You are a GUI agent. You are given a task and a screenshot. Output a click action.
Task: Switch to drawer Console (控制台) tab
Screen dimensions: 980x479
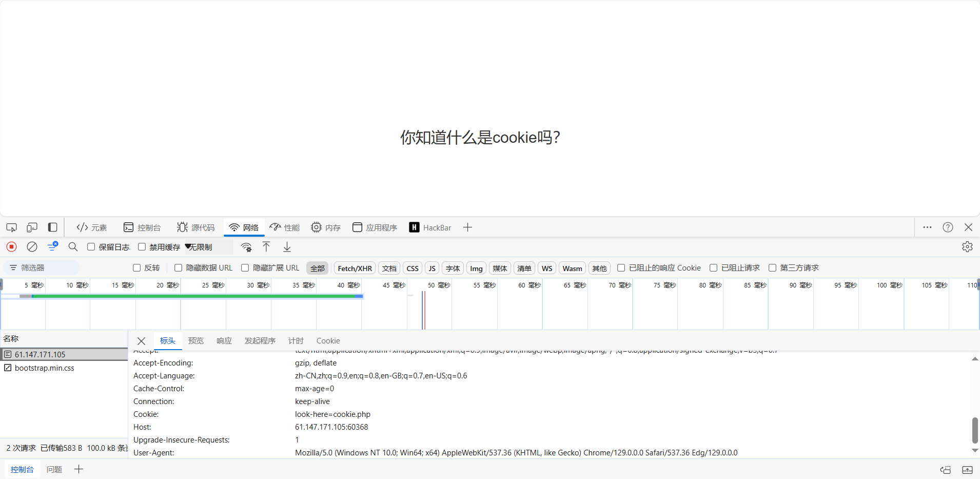22,469
